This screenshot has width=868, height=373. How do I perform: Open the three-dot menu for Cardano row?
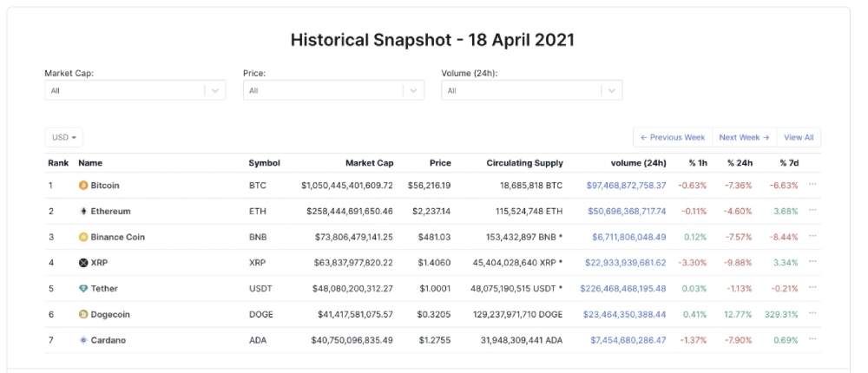click(812, 340)
